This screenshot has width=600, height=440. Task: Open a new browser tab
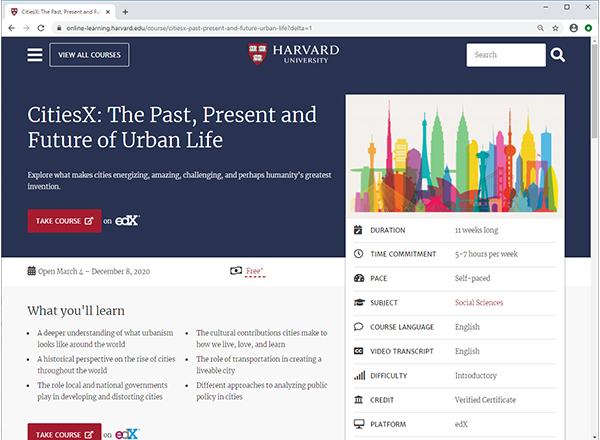pos(124,10)
